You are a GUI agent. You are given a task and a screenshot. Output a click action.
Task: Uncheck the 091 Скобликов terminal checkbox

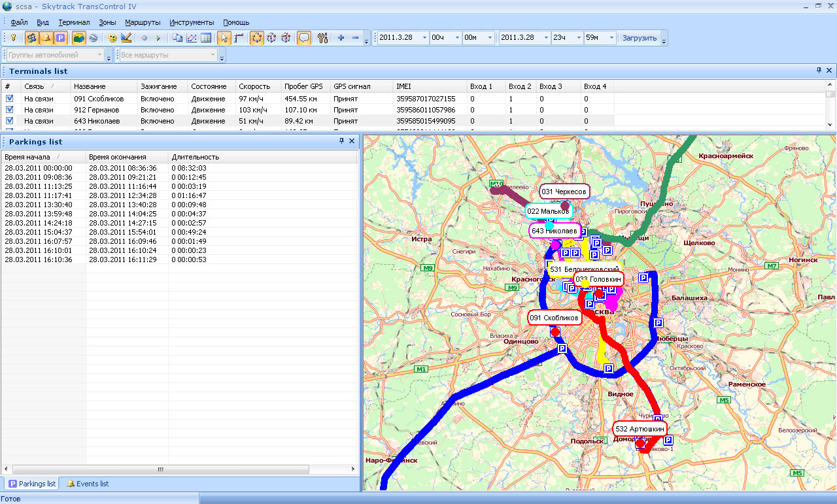point(9,99)
